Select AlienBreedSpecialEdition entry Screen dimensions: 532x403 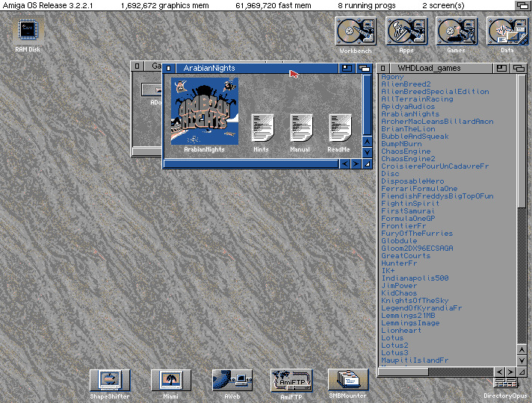(x=435, y=92)
